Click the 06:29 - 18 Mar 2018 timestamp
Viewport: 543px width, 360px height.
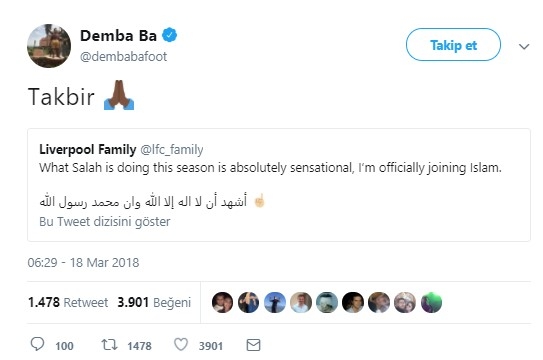[83, 262]
